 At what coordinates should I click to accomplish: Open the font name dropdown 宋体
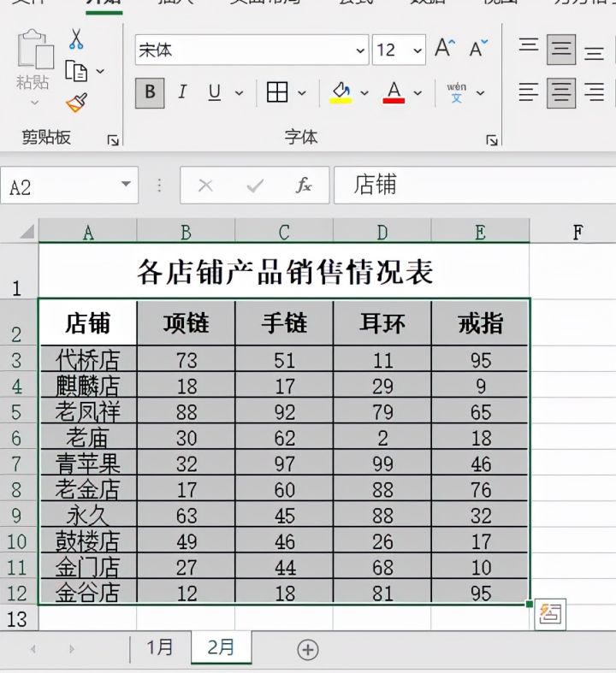(360, 50)
